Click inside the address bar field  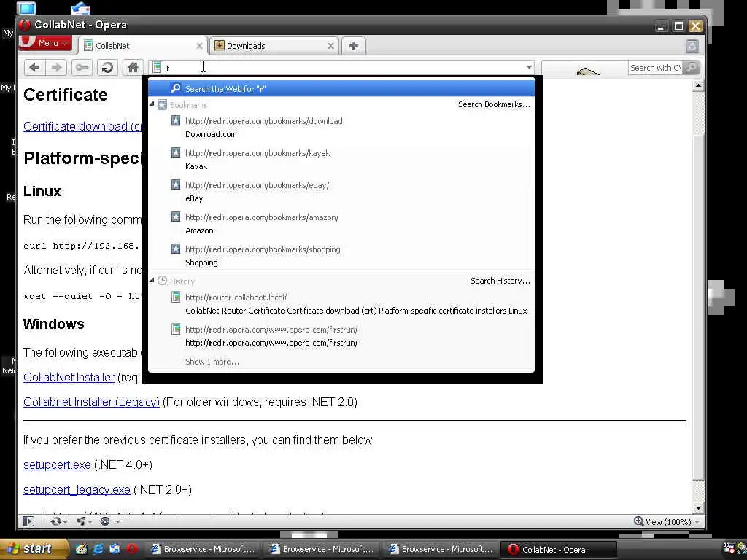tap(343, 68)
